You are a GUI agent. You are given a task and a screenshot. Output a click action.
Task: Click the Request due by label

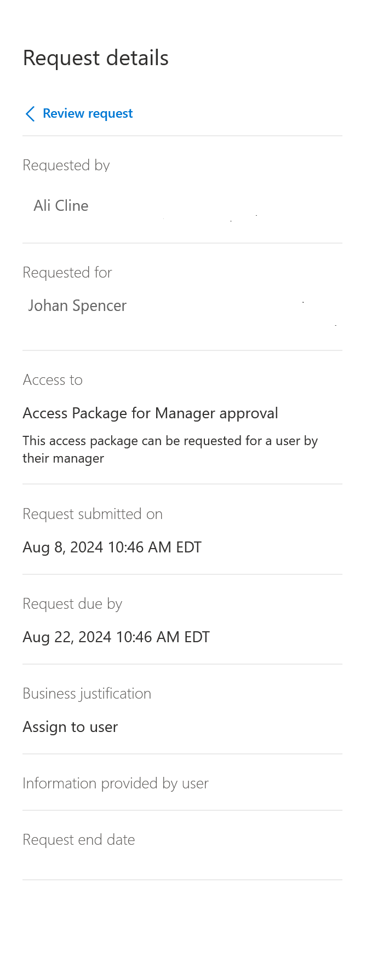click(72, 604)
